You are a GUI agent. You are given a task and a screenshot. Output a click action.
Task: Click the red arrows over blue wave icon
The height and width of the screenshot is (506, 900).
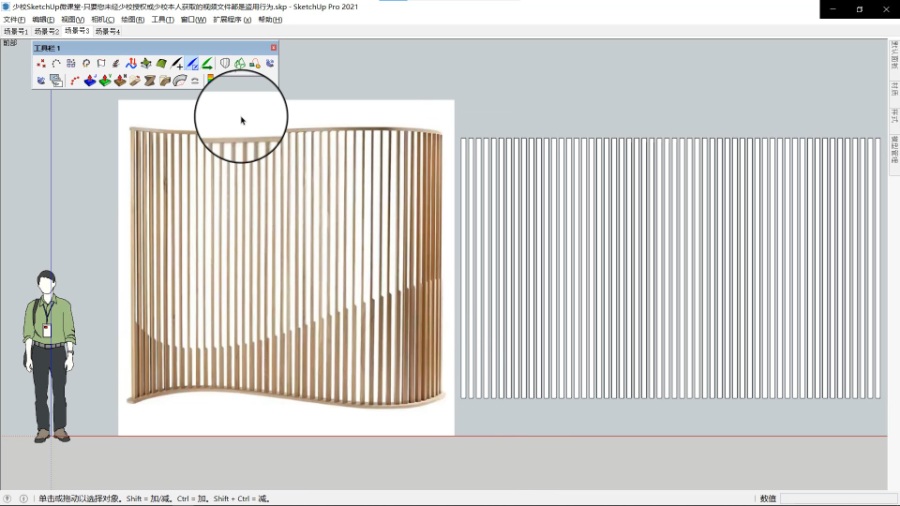coord(131,64)
